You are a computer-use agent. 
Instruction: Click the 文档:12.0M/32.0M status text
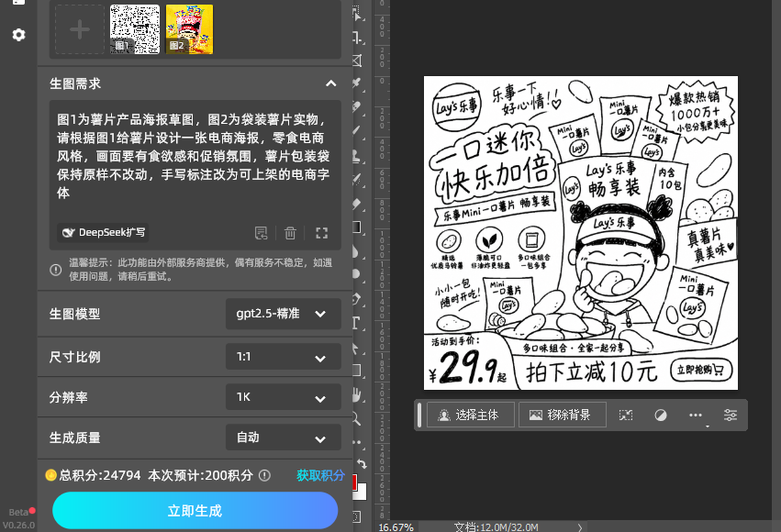pyautogui.click(x=496, y=527)
